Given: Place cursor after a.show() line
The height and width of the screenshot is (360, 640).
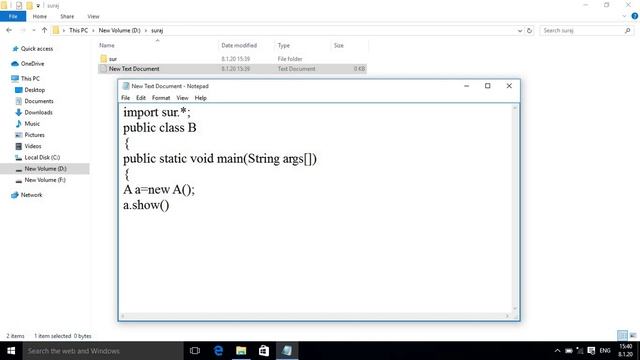Looking at the screenshot, I should (170, 205).
